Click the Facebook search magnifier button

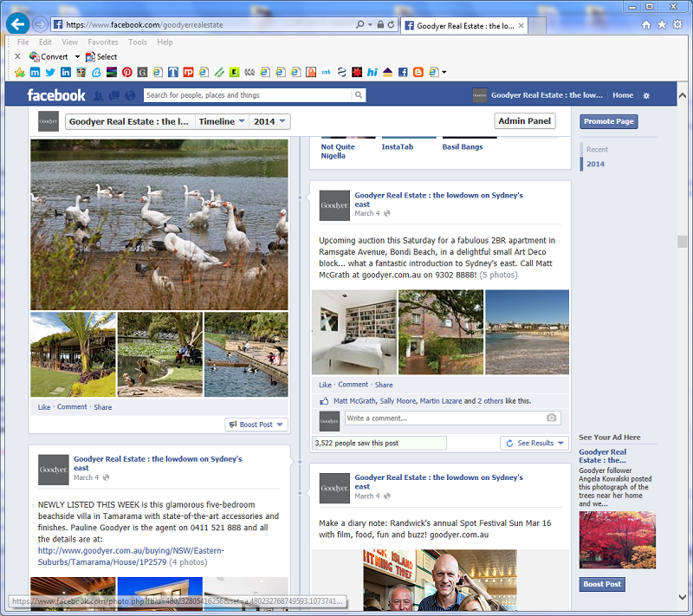click(x=359, y=95)
